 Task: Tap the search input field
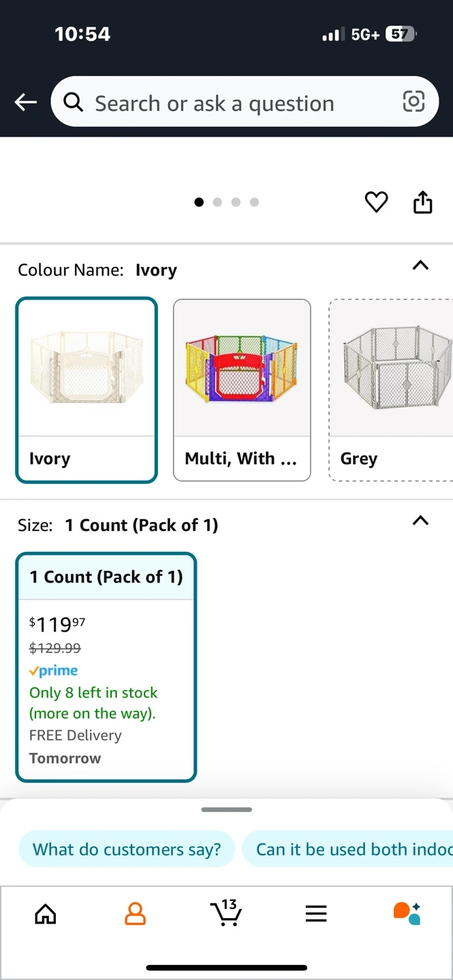coord(232,103)
